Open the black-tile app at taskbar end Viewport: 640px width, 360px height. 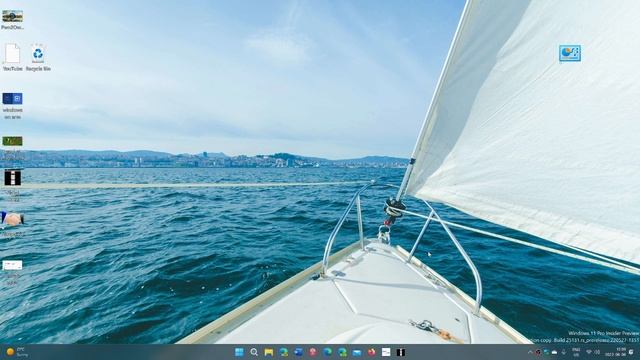point(401,352)
